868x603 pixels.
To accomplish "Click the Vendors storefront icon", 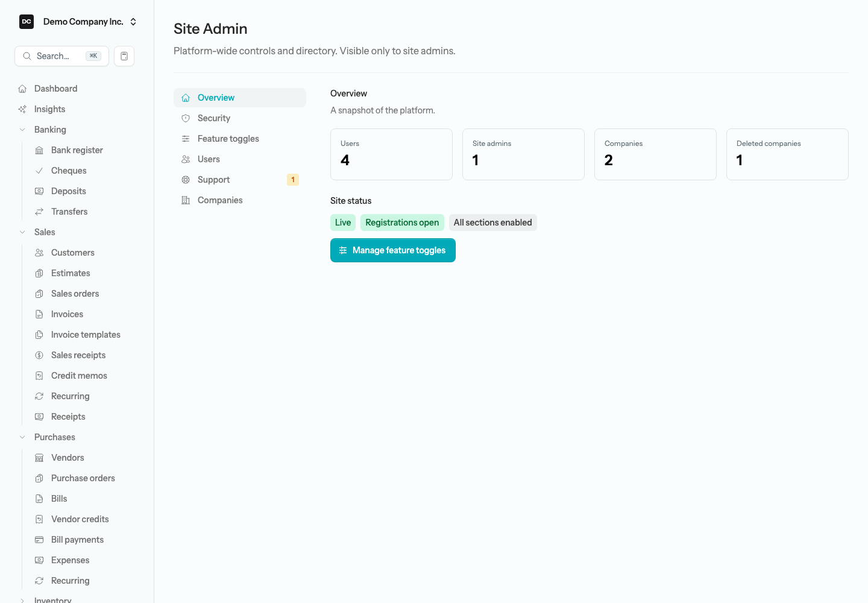I will click(x=39, y=458).
